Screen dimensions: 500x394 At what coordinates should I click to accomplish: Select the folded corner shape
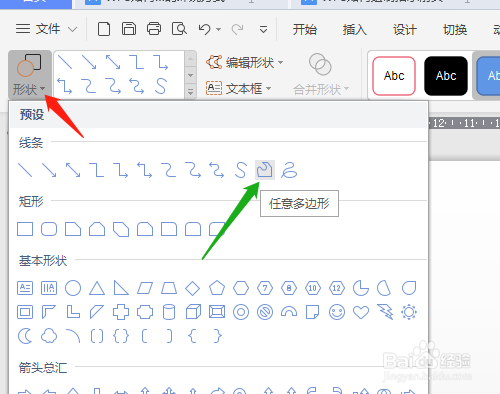(x=312, y=312)
